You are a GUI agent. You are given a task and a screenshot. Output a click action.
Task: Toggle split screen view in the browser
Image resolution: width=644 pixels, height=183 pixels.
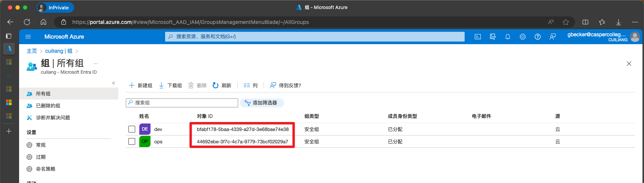pos(586,22)
